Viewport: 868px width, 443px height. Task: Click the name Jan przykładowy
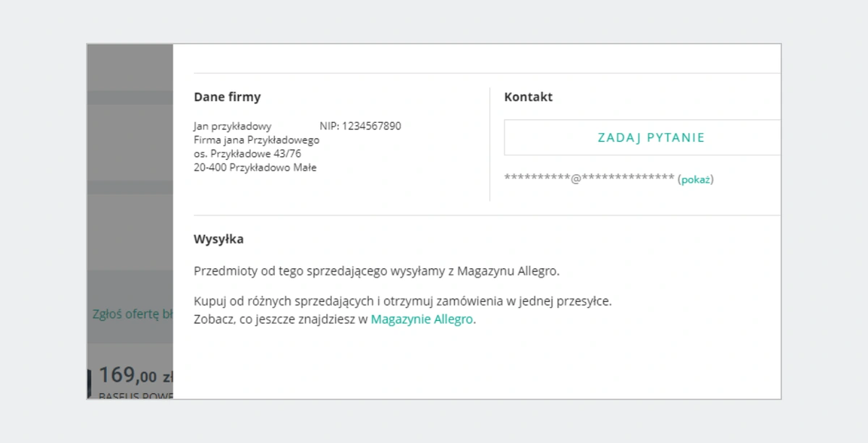pyautogui.click(x=232, y=126)
